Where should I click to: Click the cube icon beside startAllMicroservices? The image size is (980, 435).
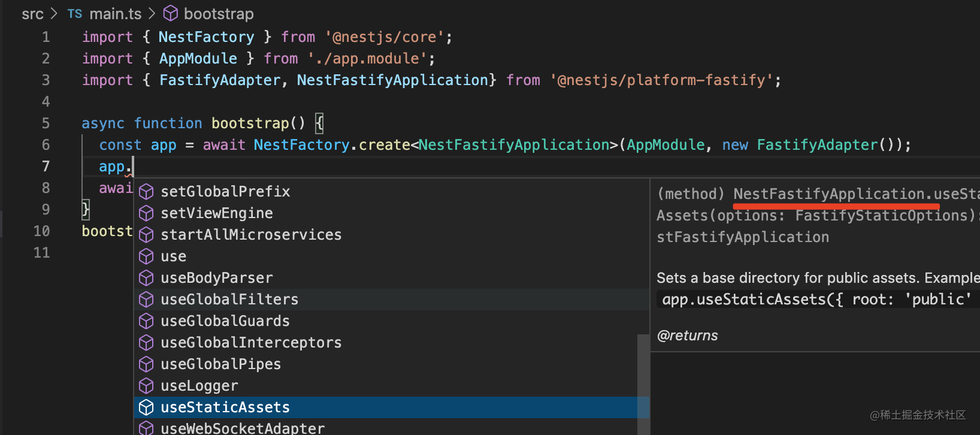(146, 235)
